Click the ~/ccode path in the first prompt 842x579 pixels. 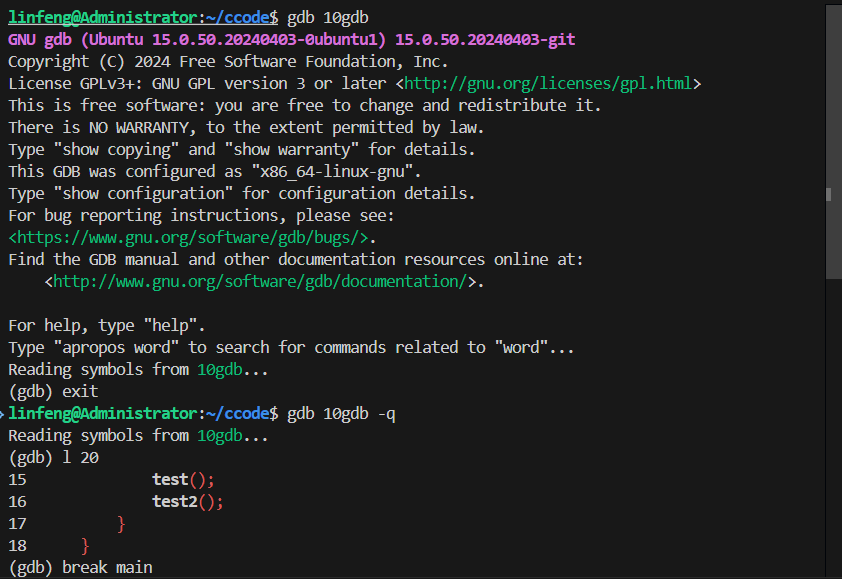[x=237, y=18]
